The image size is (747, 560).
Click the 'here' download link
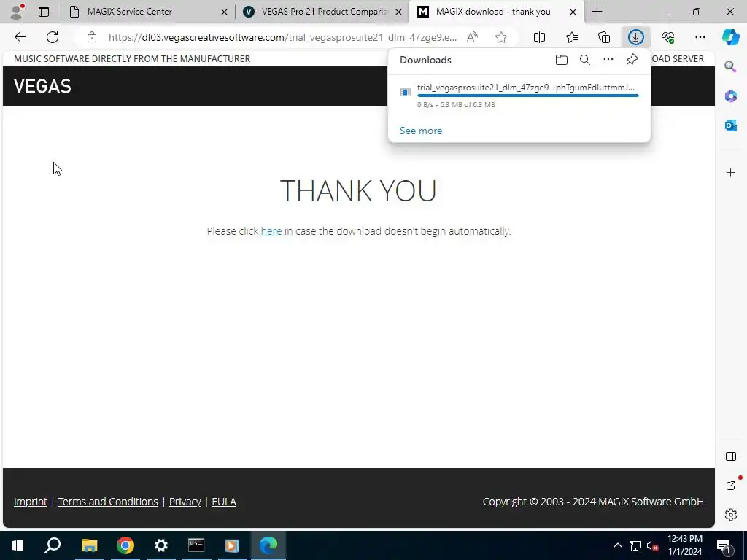[271, 231]
